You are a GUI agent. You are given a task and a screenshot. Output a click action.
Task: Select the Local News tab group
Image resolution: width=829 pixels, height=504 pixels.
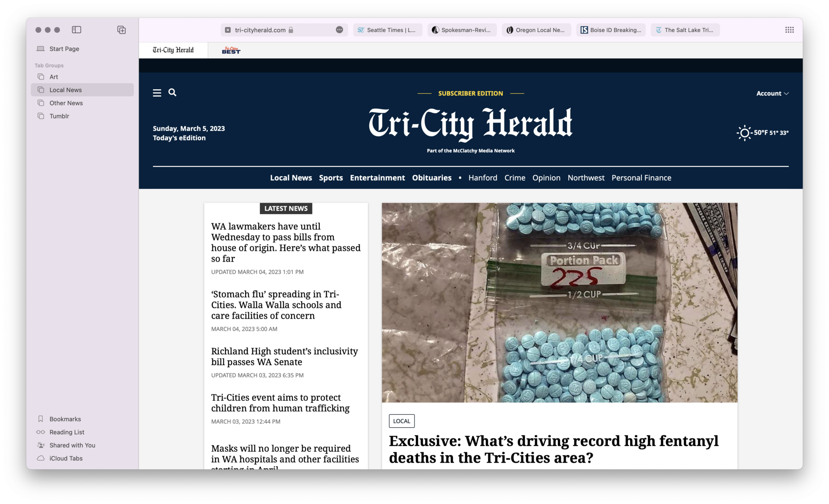click(x=82, y=90)
